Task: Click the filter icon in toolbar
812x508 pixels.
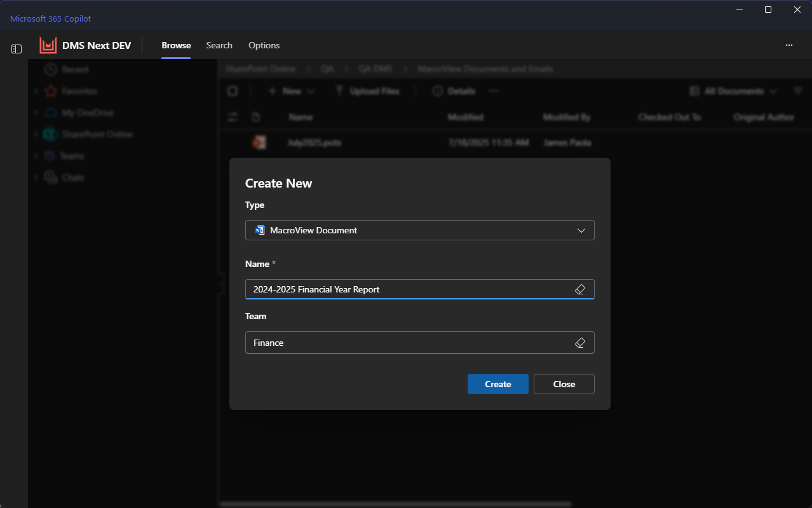Action: pos(799,91)
